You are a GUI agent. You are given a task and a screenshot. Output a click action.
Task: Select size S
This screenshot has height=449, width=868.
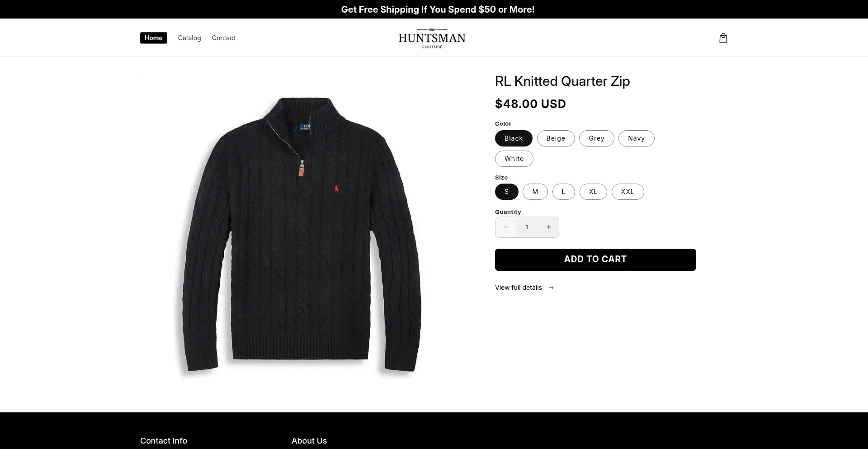506,192
